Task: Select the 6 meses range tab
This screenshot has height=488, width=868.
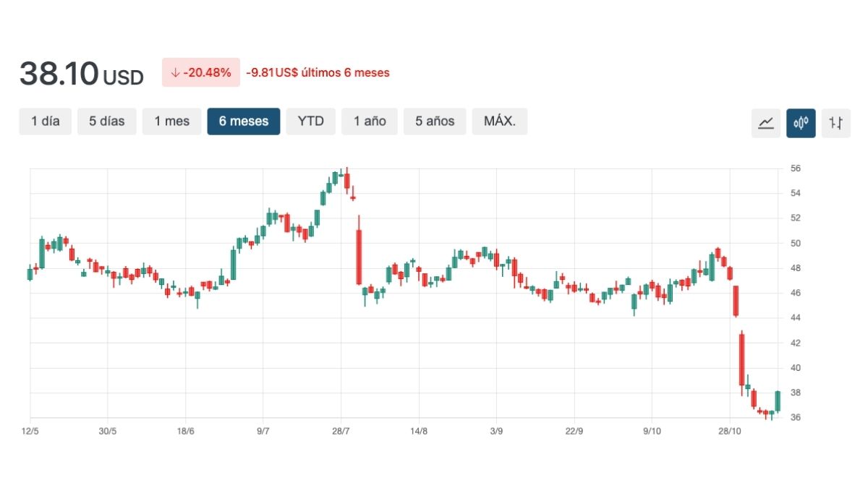Action: (x=243, y=121)
